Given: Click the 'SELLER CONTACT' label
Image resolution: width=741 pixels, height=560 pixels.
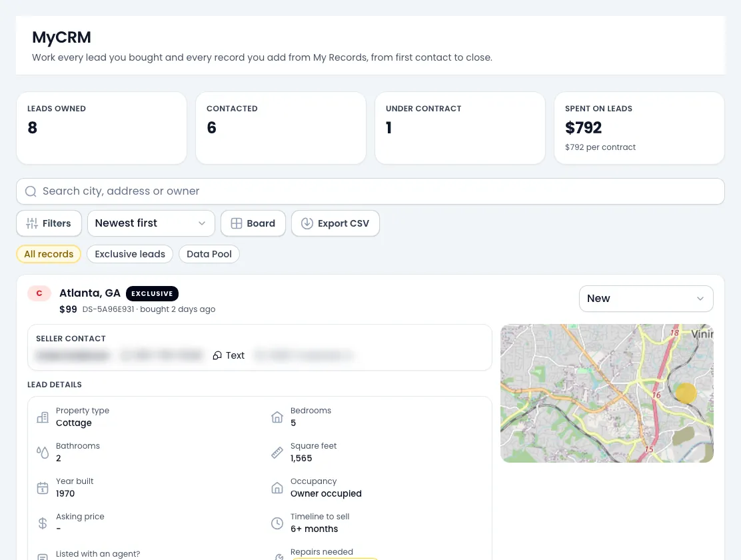Looking at the screenshot, I should [x=71, y=339].
